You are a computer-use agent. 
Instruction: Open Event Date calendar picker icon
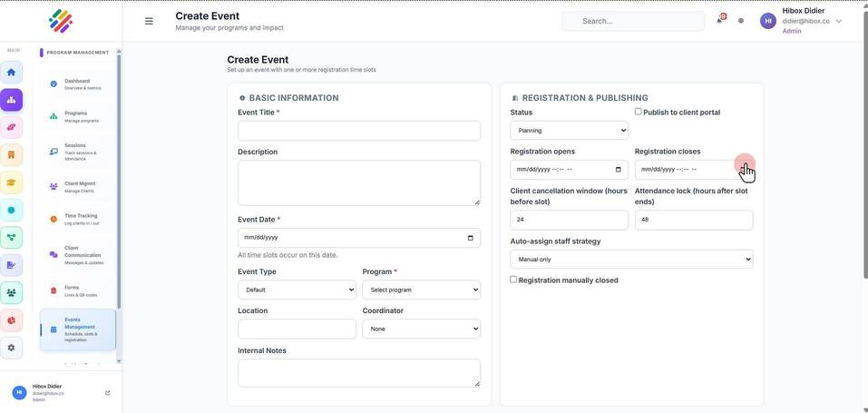pyautogui.click(x=471, y=238)
